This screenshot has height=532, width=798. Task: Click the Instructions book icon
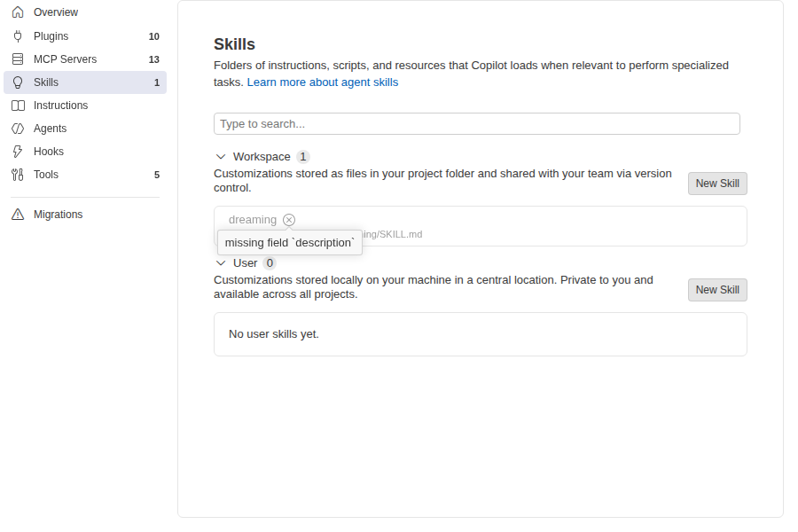18,106
